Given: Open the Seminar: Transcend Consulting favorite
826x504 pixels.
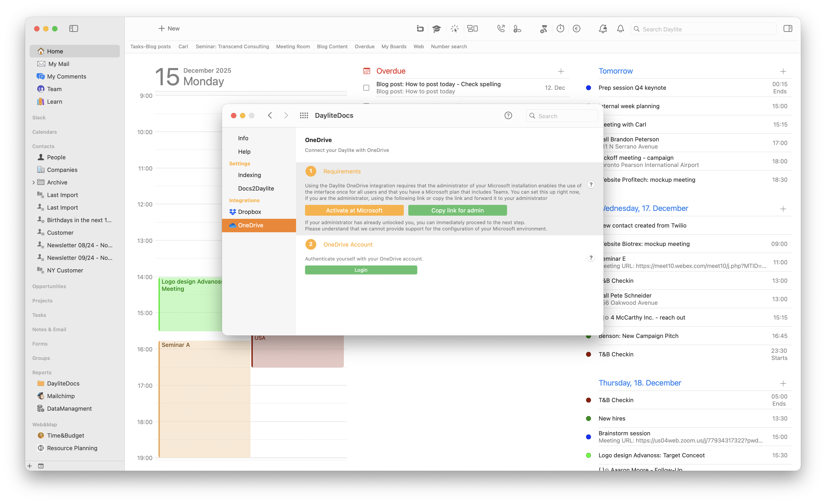Looking at the screenshot, I should tap(232, 47).
